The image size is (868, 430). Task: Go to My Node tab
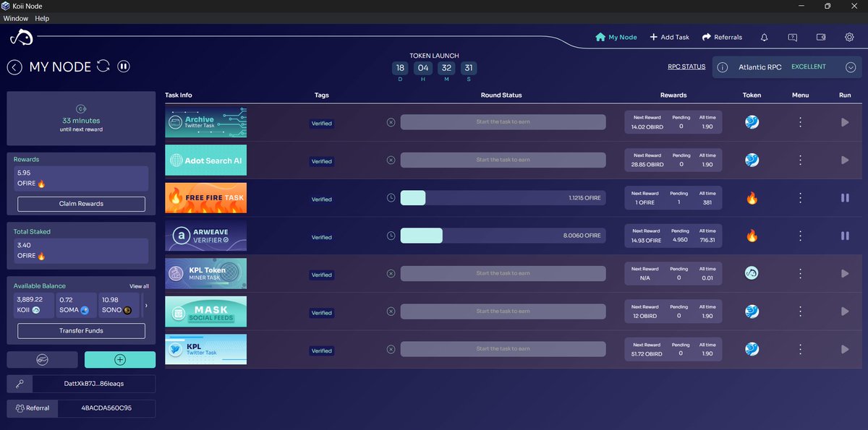pos(616,37)
